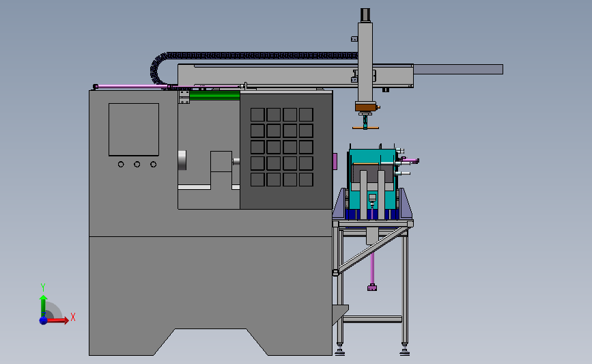Select the diagonal brace of the support table
The width and height of the screenshot is (592, 364).
click(373, 249)
